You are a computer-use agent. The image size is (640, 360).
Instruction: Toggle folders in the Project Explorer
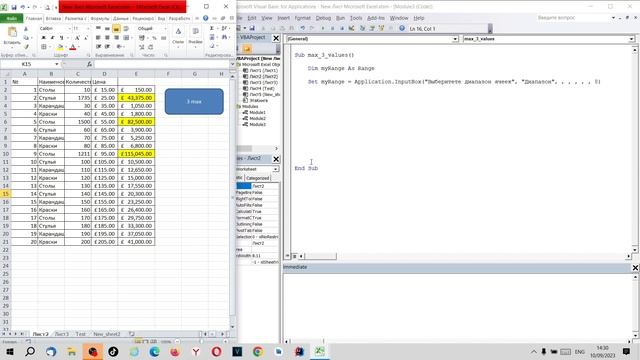pyautogui.click(x=247, y=49)
